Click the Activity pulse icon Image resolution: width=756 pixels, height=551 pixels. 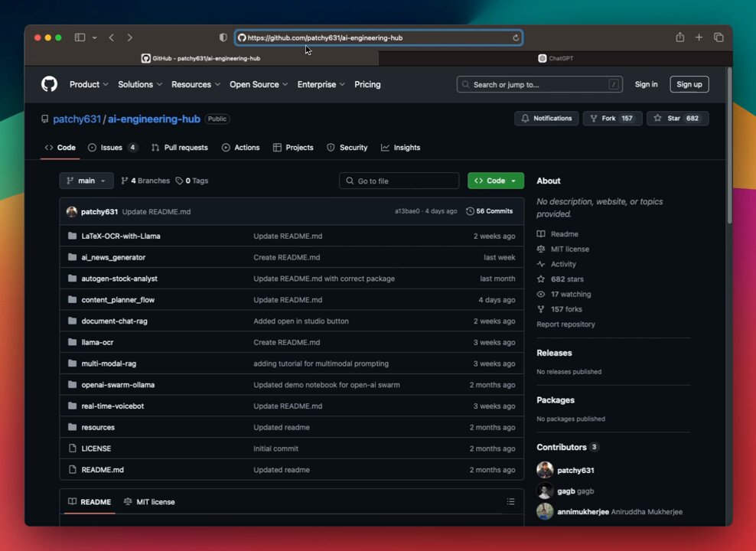[x=541, y=264]
